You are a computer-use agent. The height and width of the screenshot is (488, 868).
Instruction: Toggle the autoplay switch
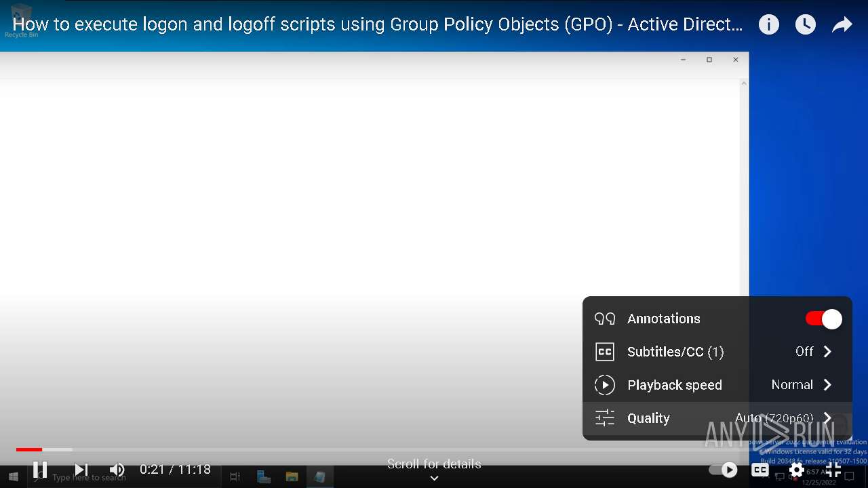click(x=723, y=470)
